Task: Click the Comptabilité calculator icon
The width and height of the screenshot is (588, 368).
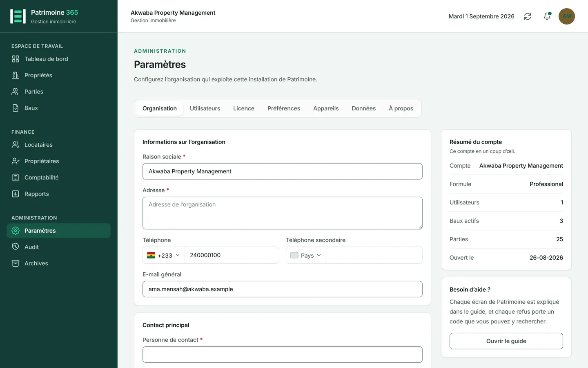Action: tap(16, 177)
